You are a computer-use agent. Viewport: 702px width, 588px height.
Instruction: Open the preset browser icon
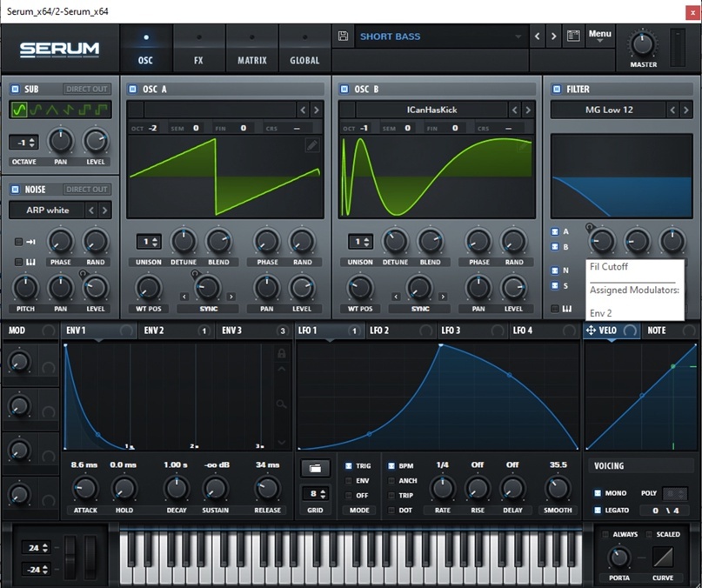tap(573, 36)
